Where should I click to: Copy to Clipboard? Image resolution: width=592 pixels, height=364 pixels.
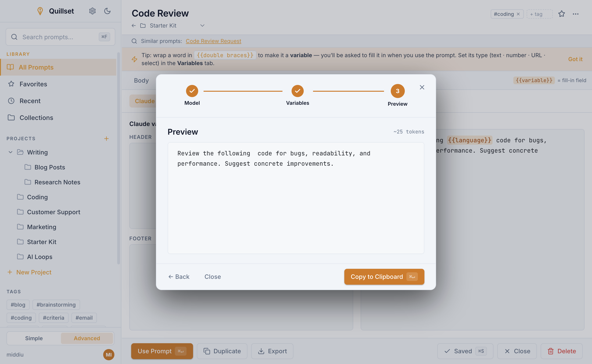pos(384,276)
